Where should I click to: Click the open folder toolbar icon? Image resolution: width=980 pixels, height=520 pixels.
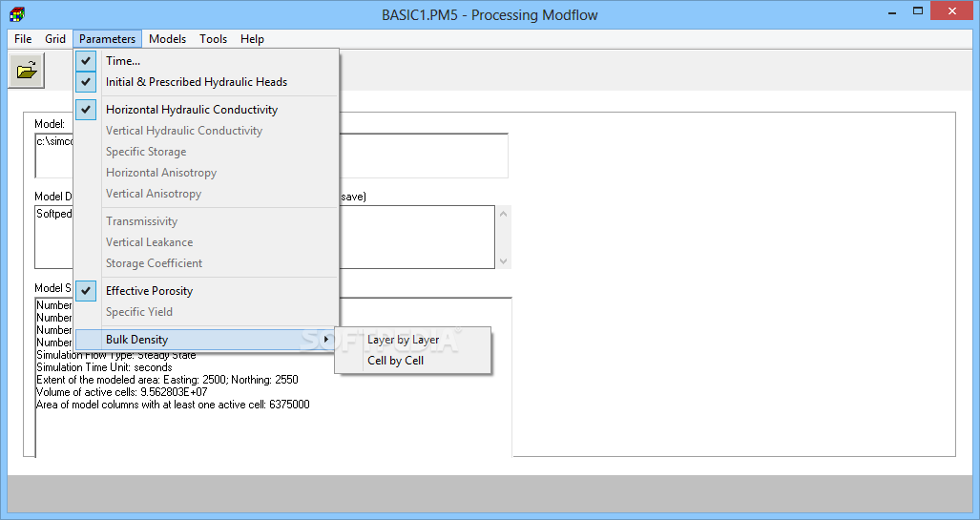click(x=27, y=70)
